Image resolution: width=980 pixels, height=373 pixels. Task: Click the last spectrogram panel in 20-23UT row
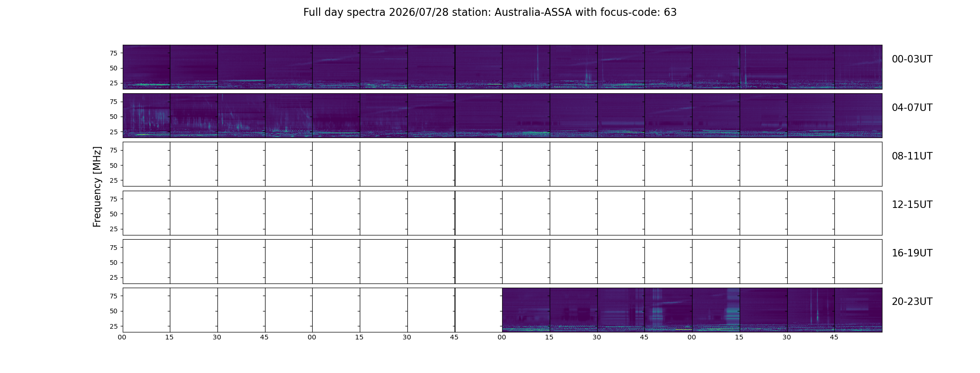[858, 310]
